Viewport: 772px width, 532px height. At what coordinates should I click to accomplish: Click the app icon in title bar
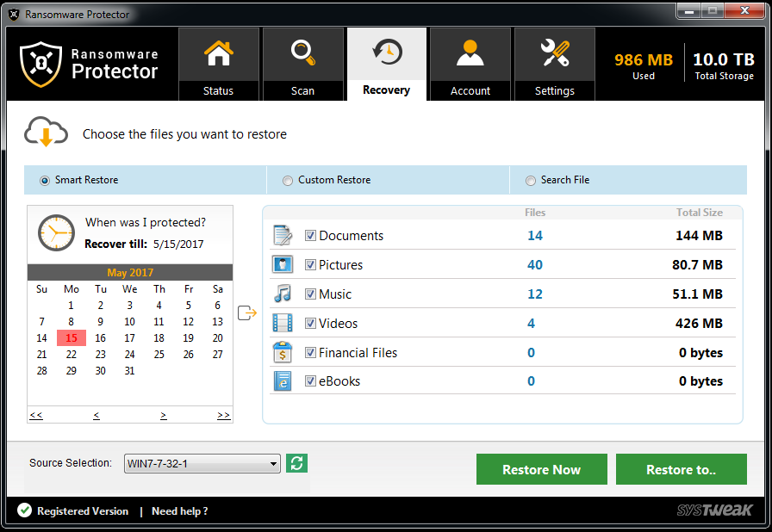[x=14, y=15]
